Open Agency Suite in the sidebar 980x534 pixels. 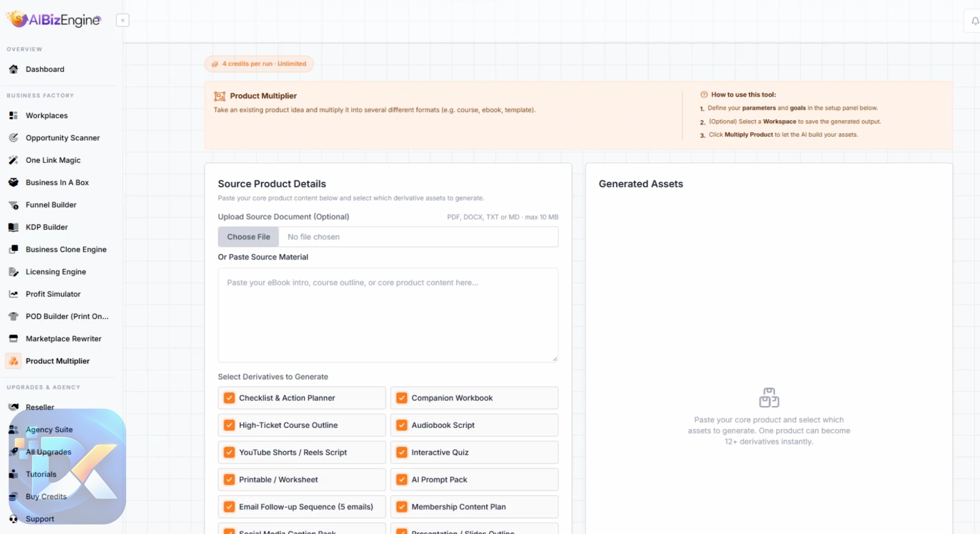point(49,430)
